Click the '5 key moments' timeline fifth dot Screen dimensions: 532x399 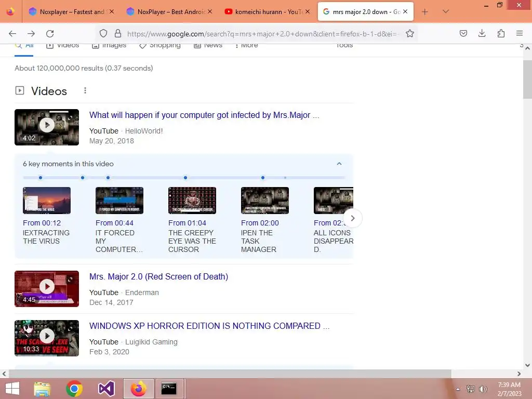coord(262,178)
